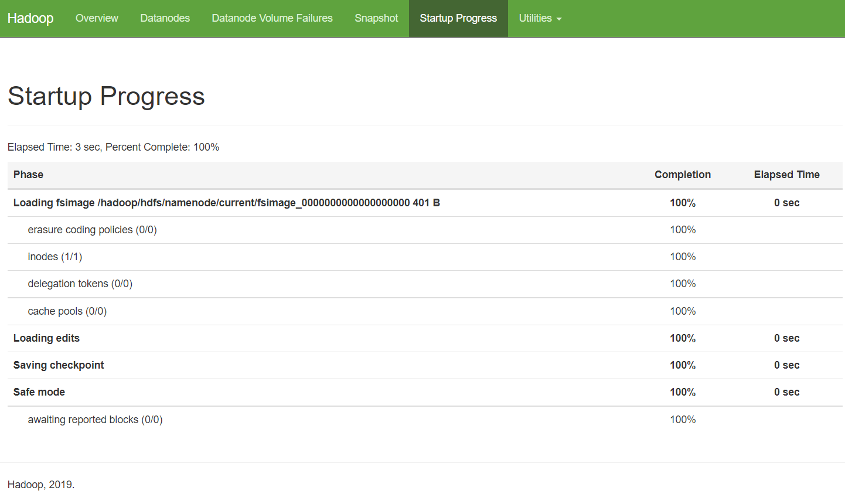The width and height of the screenshot is (845, 504).
Task: Select the inodes (1/1) row
Action: (x=55, y=257)
